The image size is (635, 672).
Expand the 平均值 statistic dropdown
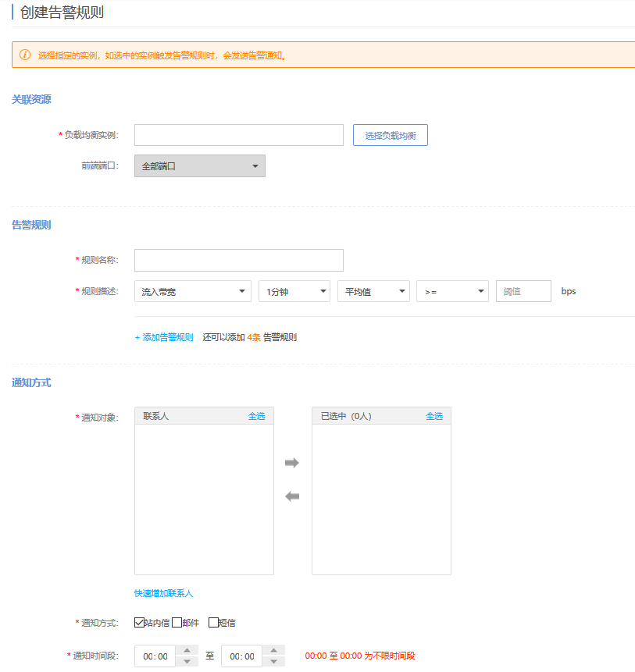click(373, 291)
